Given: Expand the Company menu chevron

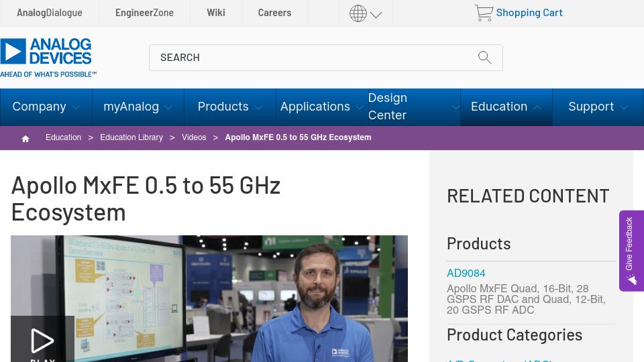Looking at the screenshot, I should [x=76, y=107].
